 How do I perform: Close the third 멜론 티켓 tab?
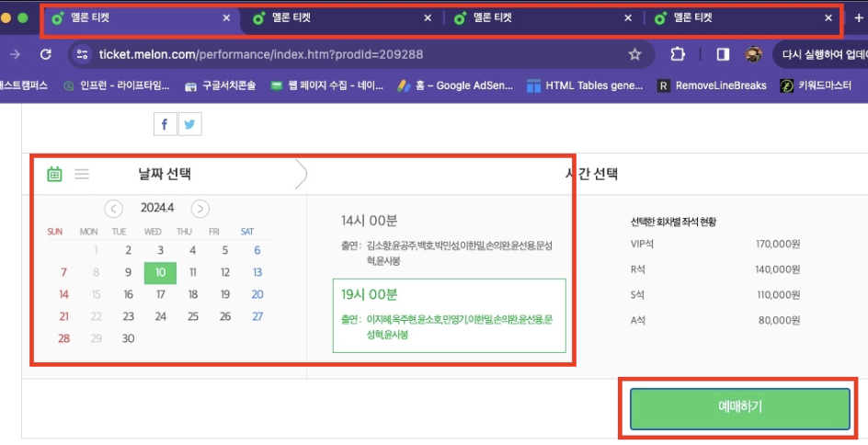pos(628,18)
